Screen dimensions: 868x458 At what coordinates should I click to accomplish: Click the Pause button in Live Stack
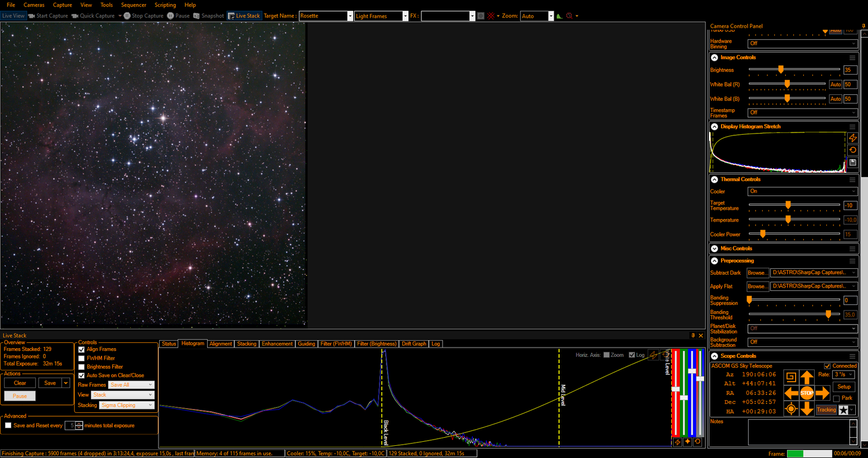coord(20,396)
